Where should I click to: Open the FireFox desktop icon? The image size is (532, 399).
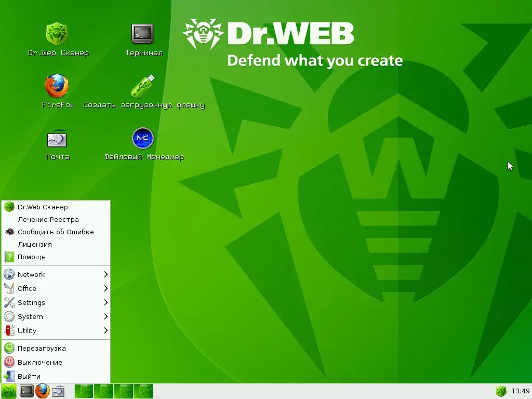(57, 86)
